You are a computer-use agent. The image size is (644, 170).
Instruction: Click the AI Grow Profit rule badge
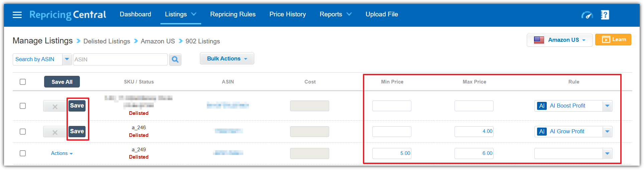click(x=542, y=132)
